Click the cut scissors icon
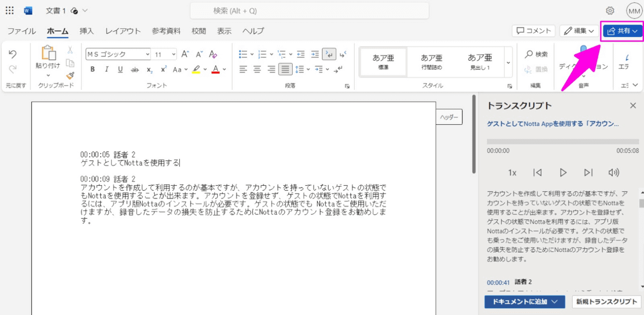This screenshot has height=315, width=644. (70, 50)
